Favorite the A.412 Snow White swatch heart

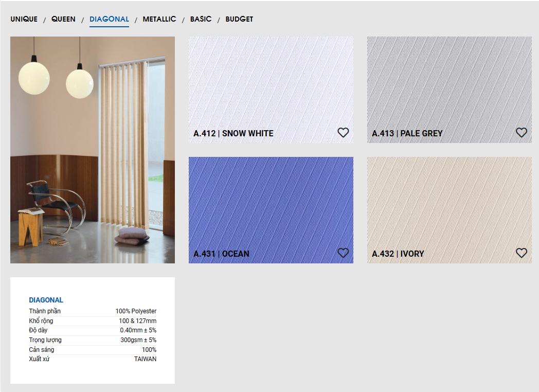(x=343, y=132)
